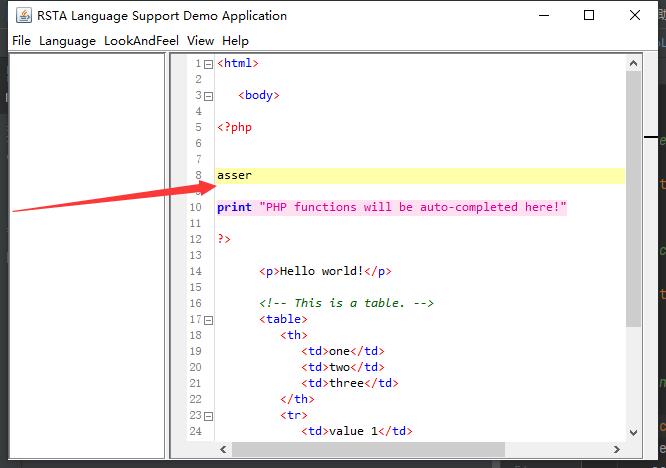
Task: Collapse the body fold on line 3
Action: click(208, 97)
